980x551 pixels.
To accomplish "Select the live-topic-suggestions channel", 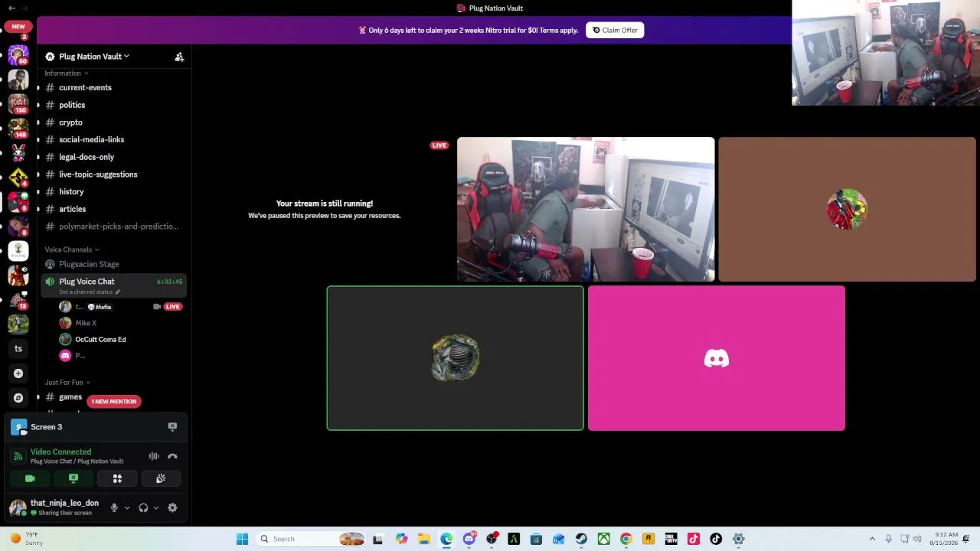I will [x=112, y=174].
